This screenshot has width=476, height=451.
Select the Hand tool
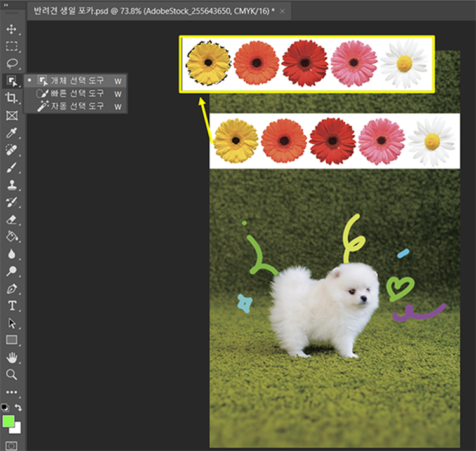point(11,358)
